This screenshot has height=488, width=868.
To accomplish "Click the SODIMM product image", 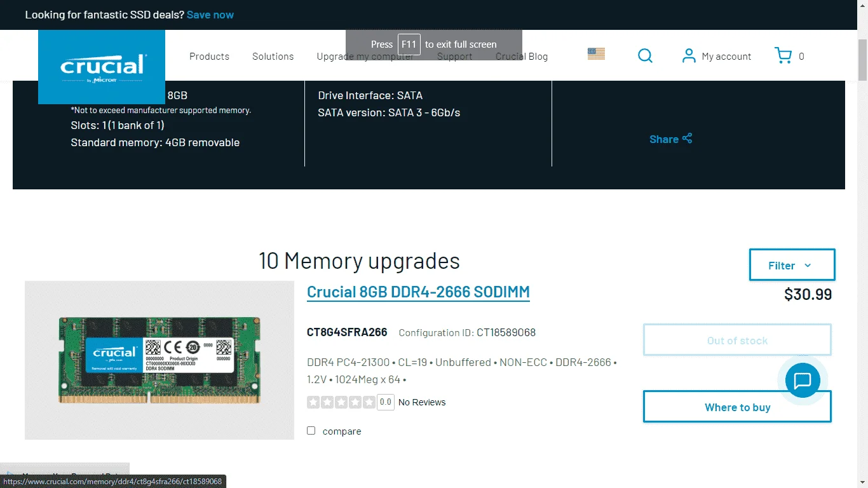I will click(x=159, y=360).
